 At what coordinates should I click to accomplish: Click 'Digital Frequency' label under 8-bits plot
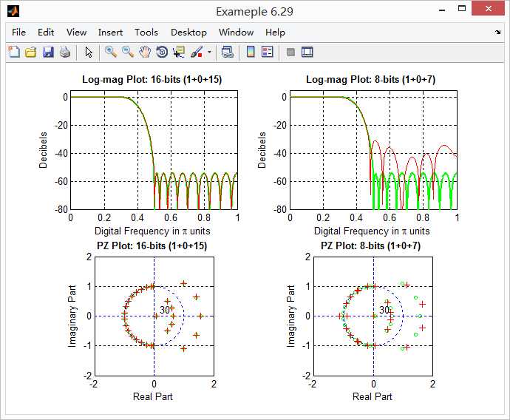(x=372, y=231)
